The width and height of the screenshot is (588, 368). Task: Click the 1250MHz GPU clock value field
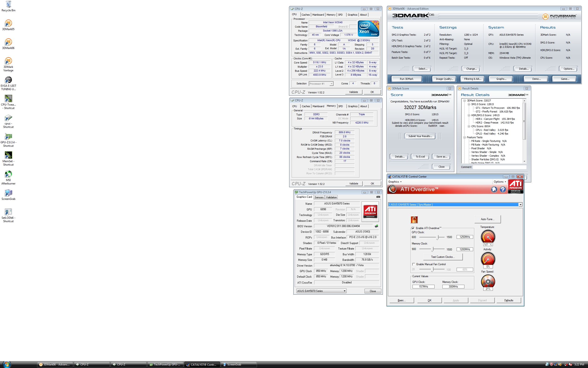tap(465, 237)
